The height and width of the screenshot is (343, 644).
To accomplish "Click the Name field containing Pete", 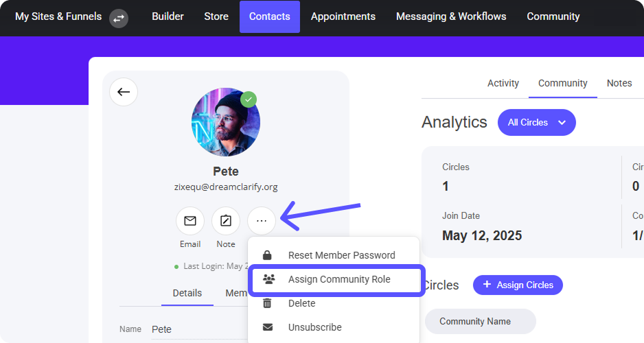I will 162,329.
